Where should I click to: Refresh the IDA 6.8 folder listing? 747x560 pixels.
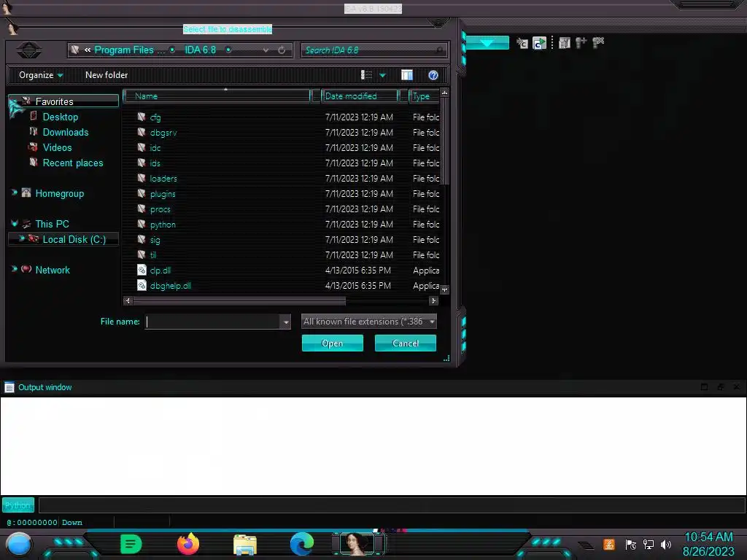pyautogui.click(x=282, y=50)
